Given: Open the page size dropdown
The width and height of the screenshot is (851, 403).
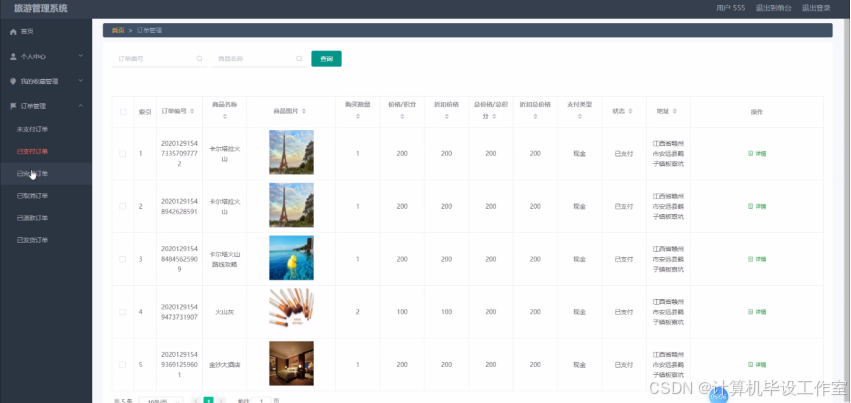Looking at the screenshot, I should (x=161, y=400).
